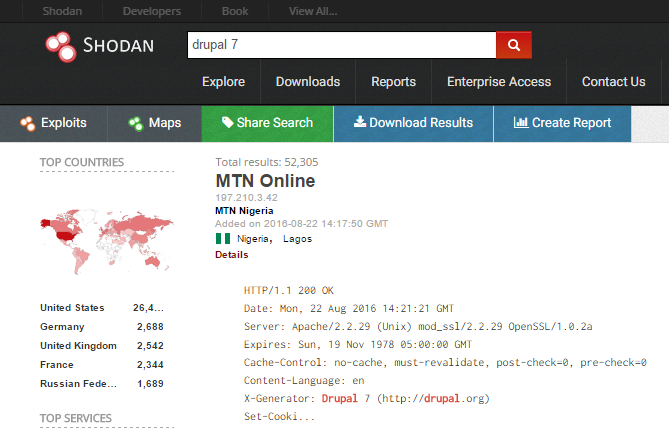This screenshot has height=431, width=669.
Task: Open the Downloads menu
Action: [308, 82]
